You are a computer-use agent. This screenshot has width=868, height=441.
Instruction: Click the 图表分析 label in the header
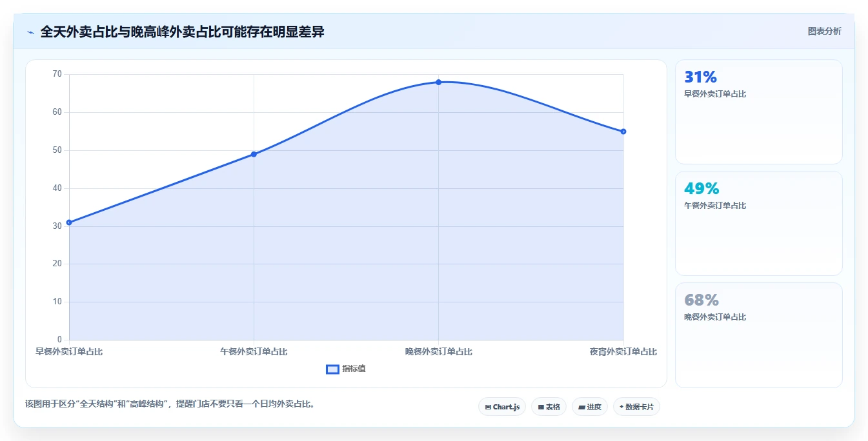(824, 31)
